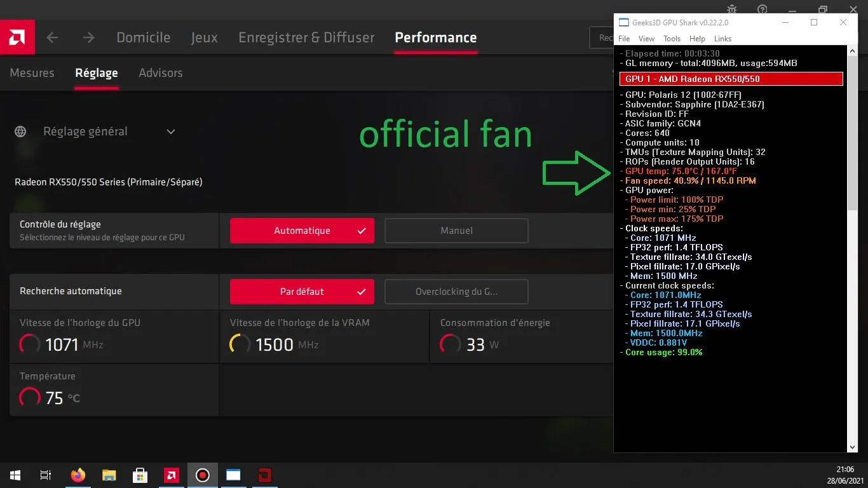Click the dark red app taskbar icon

tap(264, 475)
